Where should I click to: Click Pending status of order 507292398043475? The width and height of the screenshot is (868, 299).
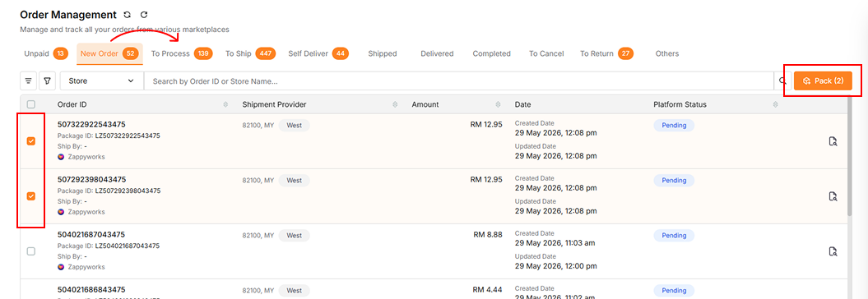click(x=674, y=180)
